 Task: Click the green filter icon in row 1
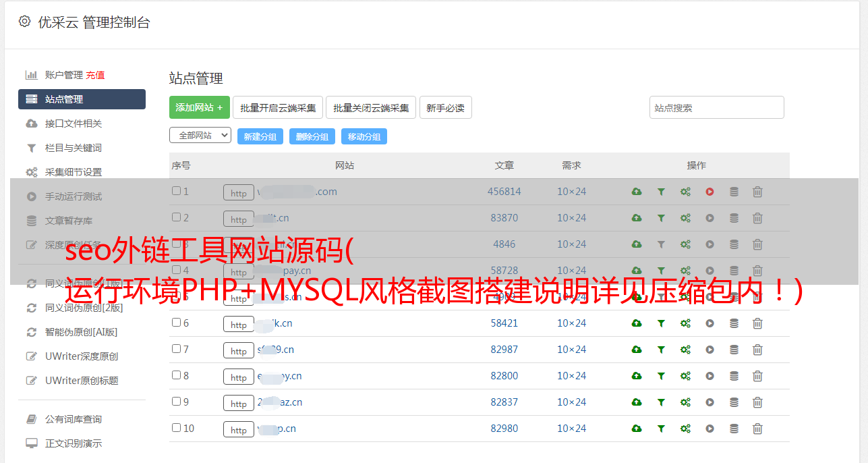coord(661,192)
